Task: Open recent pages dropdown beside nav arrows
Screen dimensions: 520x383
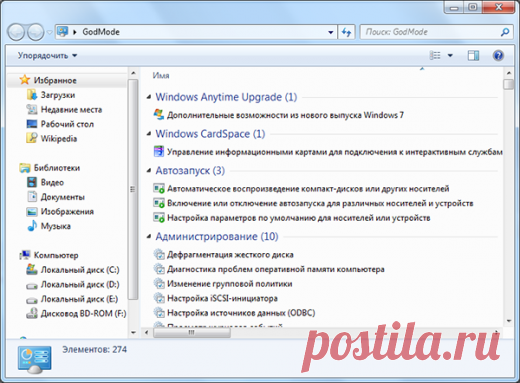Action: pos(49,32)
